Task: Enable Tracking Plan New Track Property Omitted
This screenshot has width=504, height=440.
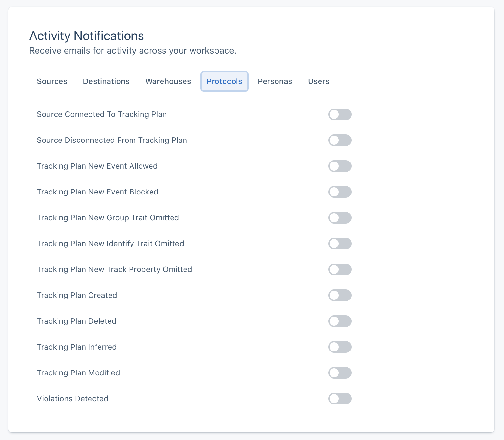Action: point(340,269)
